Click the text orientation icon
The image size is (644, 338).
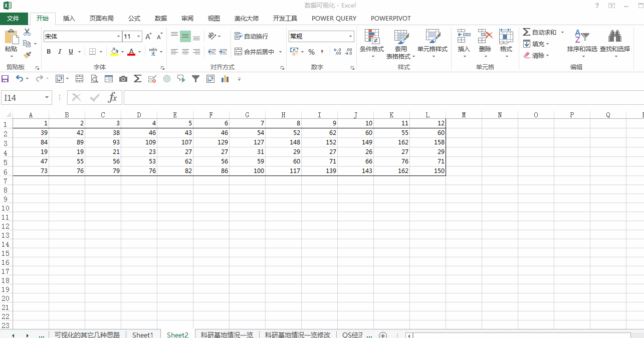212,36
